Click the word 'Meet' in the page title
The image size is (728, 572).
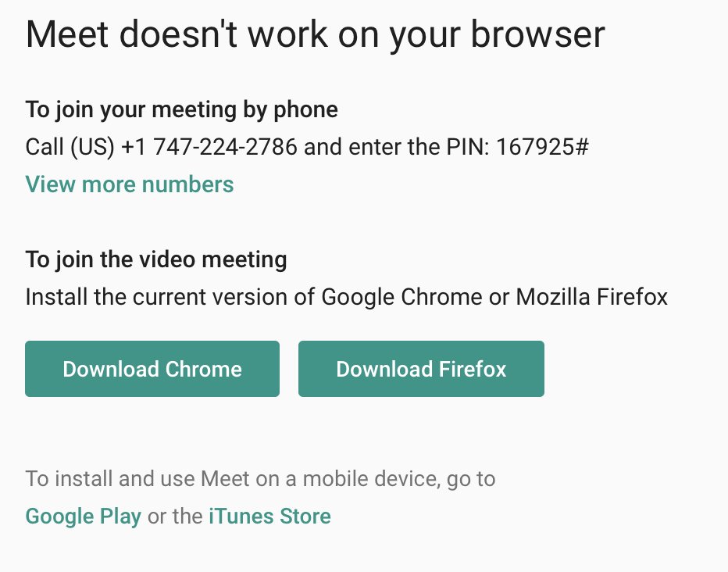click(x=67, y=35)
